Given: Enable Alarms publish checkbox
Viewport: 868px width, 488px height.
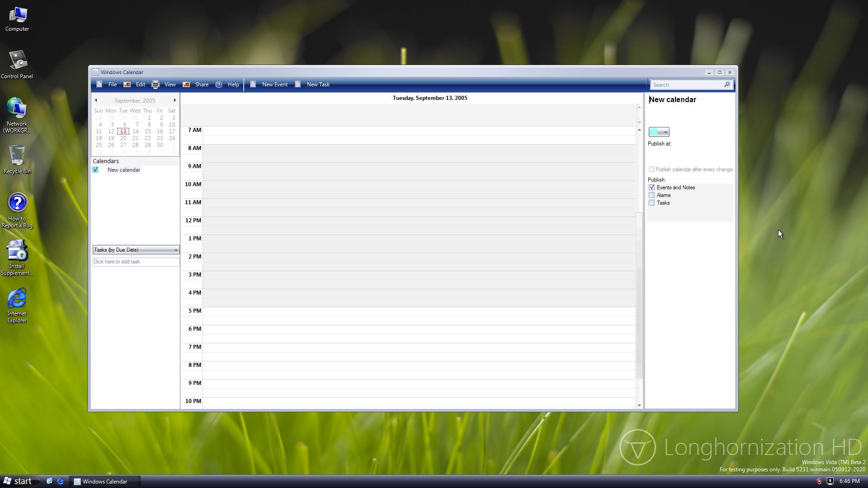Looking at the screenshot, I should coord(651,195).
